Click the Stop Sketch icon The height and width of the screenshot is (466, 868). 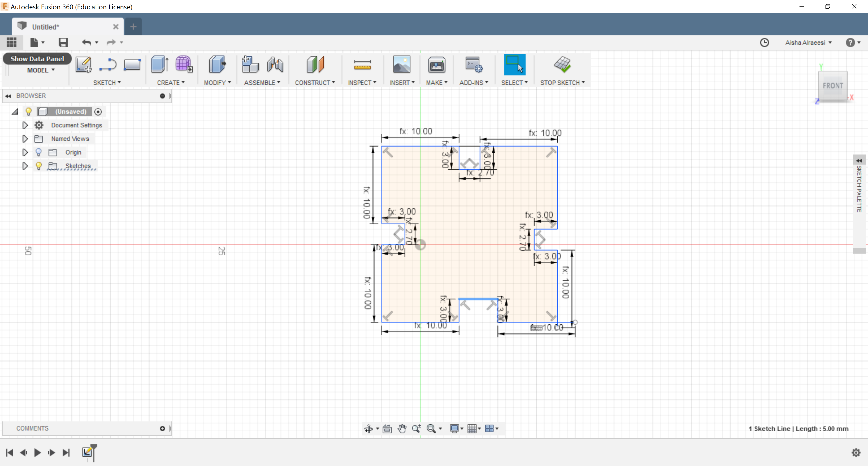[562, 64]
